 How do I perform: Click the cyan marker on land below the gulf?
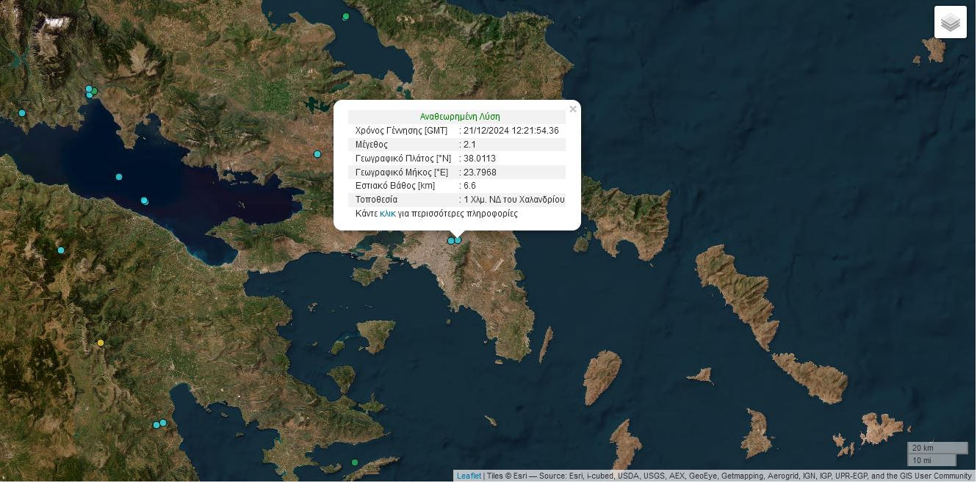click(x=61, y=250)
